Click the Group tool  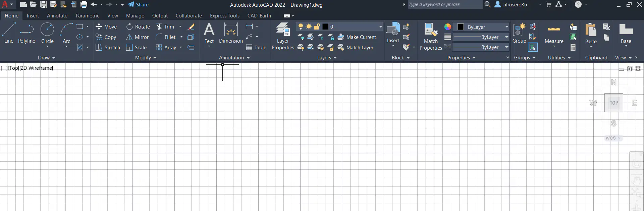coord(519,33)
